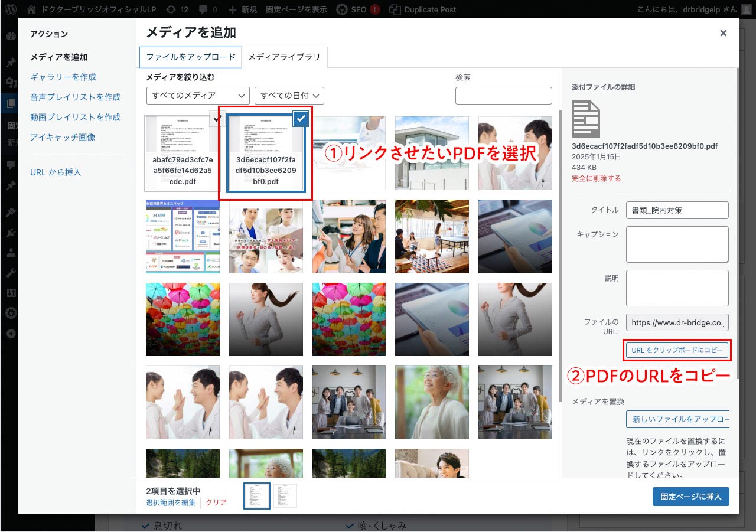
Task: Click アイキャッチ画像 in the action list
Action: tap(63, 138)
